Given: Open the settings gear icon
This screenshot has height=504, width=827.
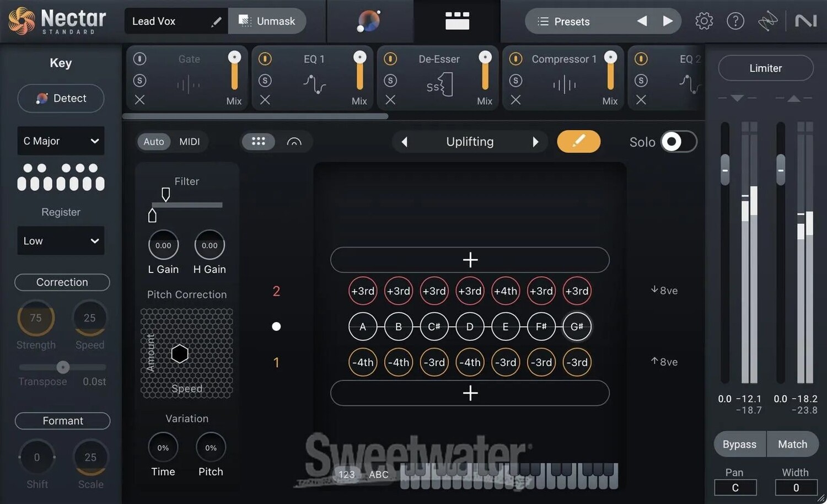Looking at the screenshot, I should [704, 22].
